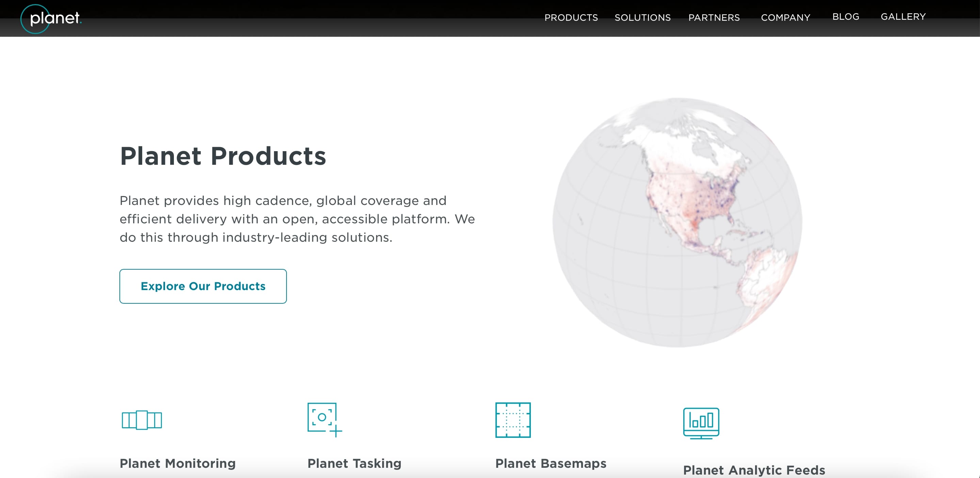
Task: Open the Gallery page
Action: (x=903, y=17)
